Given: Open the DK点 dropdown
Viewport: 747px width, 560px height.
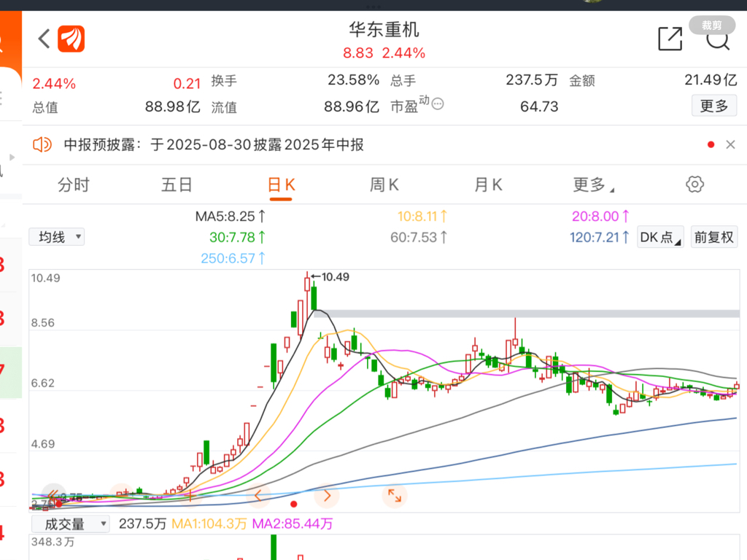Looking at the screenshot, I should 660,237.
